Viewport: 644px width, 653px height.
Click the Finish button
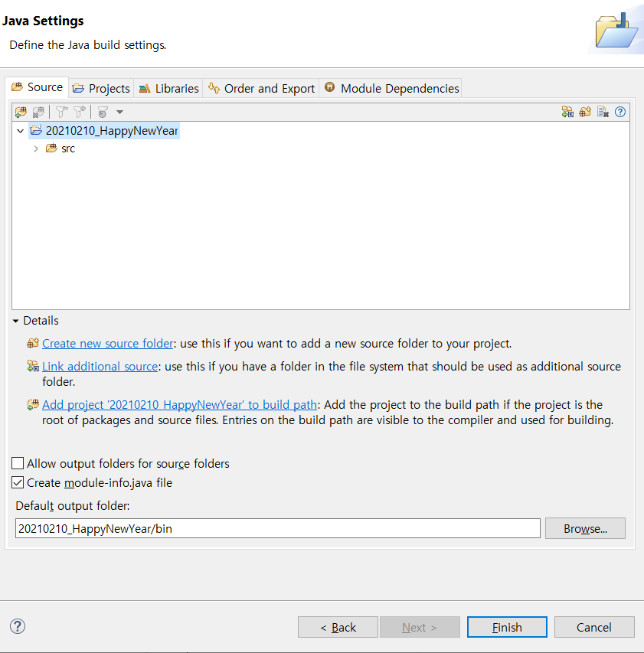click(x=506, y=626)
